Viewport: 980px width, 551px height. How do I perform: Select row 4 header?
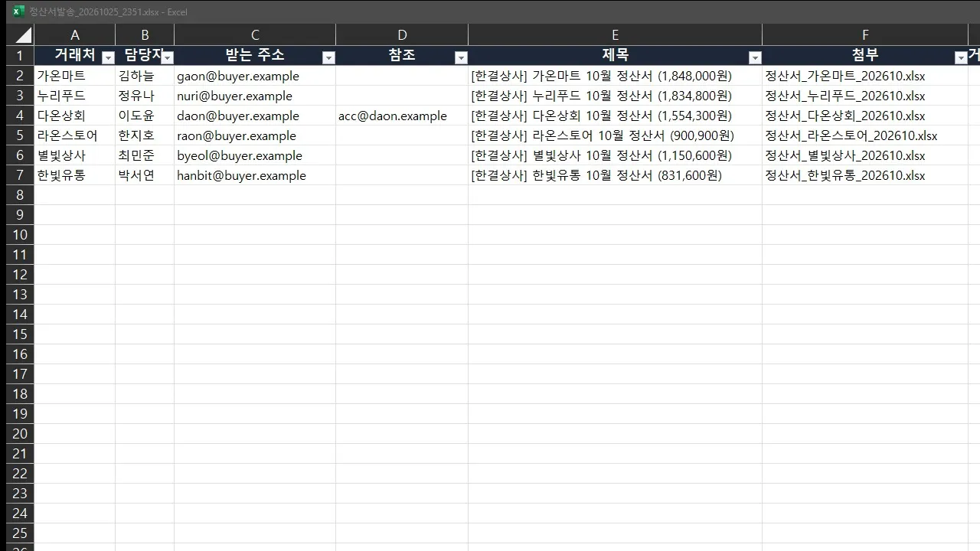pos(20,116)
